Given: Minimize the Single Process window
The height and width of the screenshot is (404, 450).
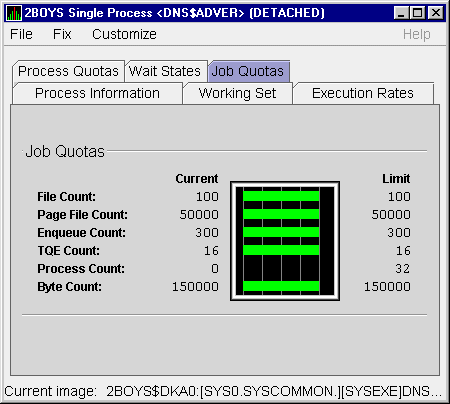Looking at the screenshot, I should point(401,13).
